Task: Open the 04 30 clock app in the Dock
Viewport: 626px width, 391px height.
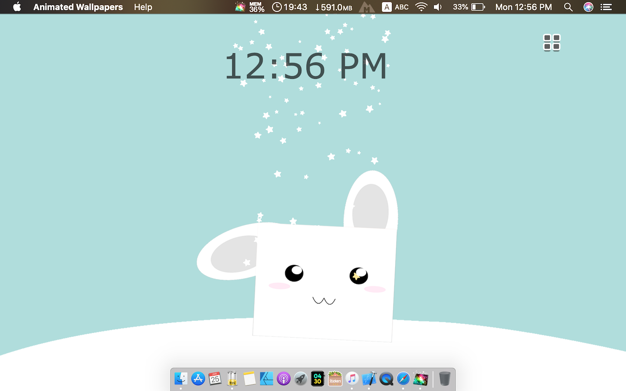Action: click(x=318, y=378)
